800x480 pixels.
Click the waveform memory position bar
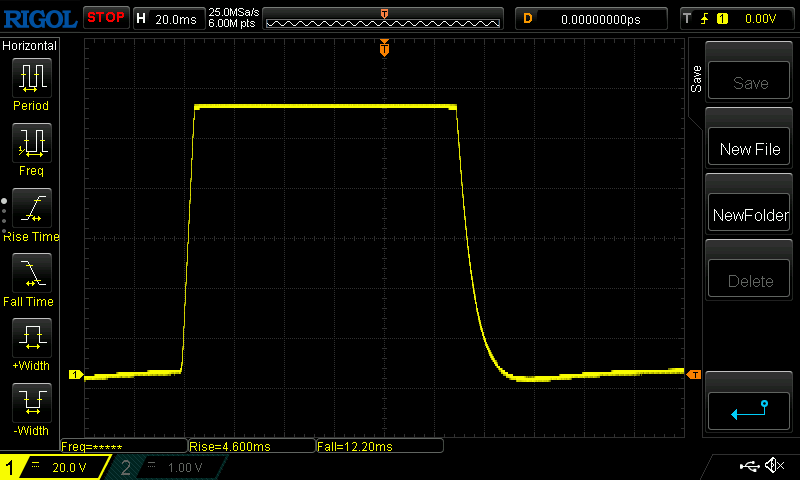click(x=384, y=18)
